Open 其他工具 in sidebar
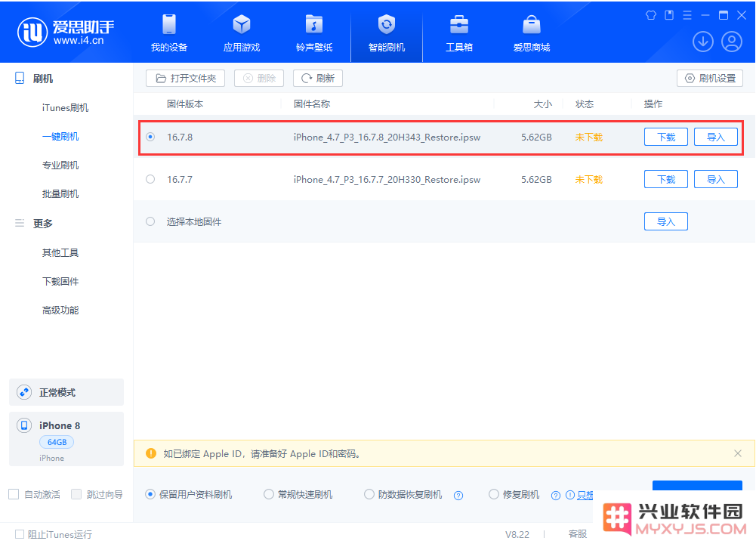The image size is (756, 547). pyautogui.click(x=60, y=253)
